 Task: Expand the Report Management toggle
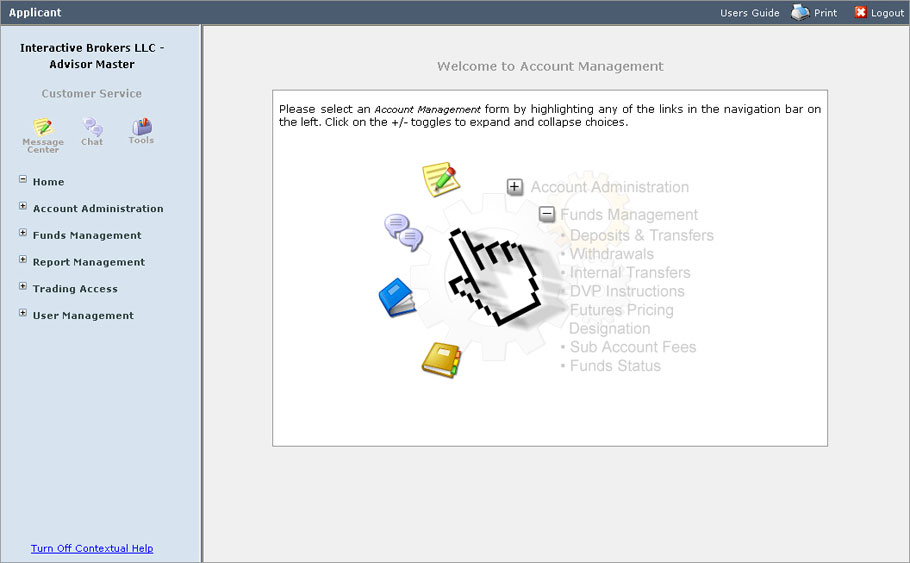coord(23,259)
